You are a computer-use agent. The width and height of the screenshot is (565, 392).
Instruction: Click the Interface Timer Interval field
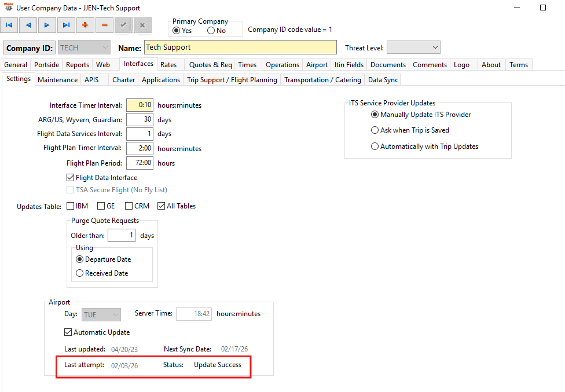click(x=139, y=105)
